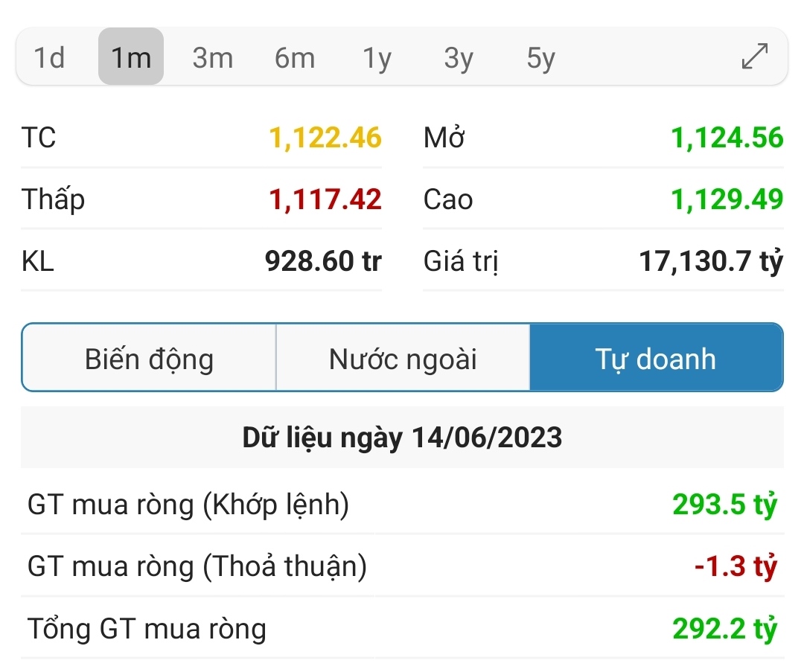Image resolution: width=804 pixels, height=672 pixels.
Task: Tap the Giá trị 17,130.7 tỷ value
Action: 711,261
